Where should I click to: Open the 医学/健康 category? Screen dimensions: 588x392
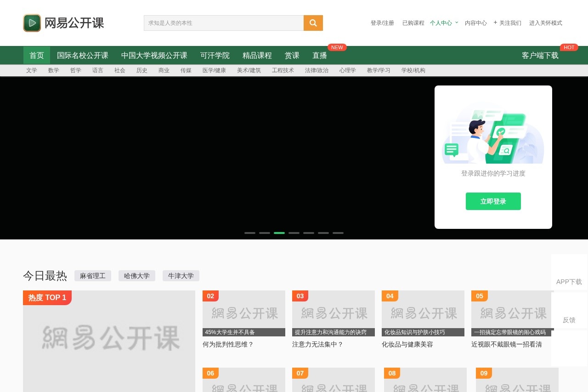point(214,70)
